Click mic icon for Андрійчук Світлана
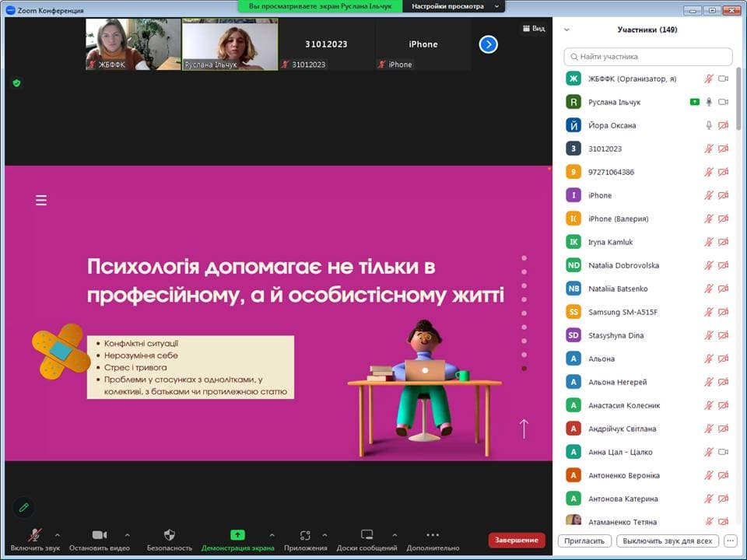The height and width of the screenshot is (560, 747). point(709,429)
